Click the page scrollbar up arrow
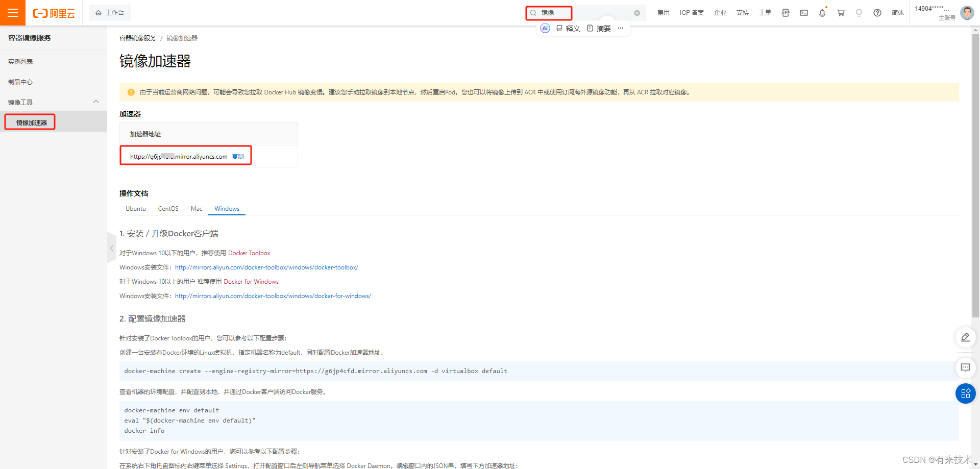 [975, 31]
